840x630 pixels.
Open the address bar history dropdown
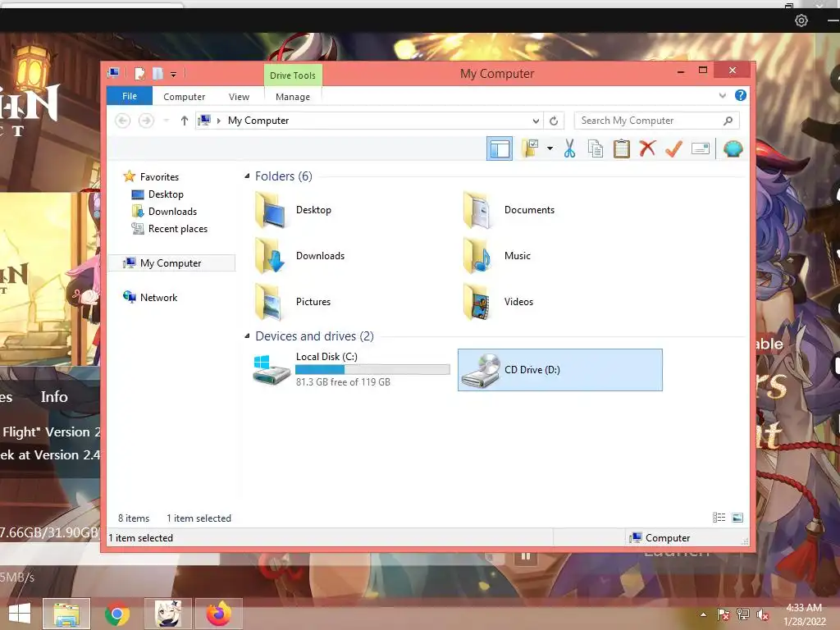(x=536, y=121)
